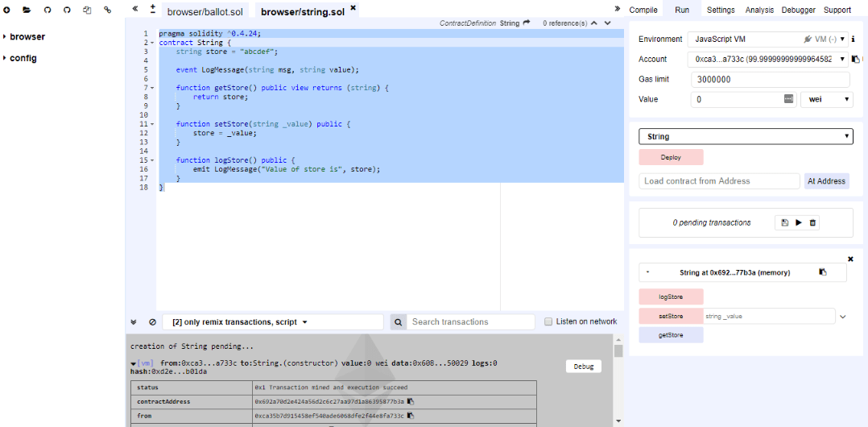Viewport: 868px width, 427px height.
Task: Click the Debug button in the console
Action: click(x=583, y=367)
